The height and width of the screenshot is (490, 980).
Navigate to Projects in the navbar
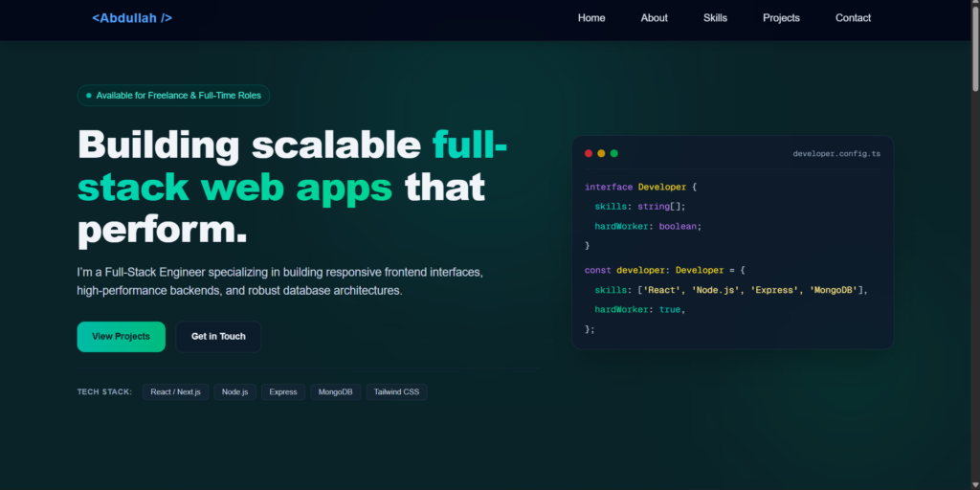[781, 18]
